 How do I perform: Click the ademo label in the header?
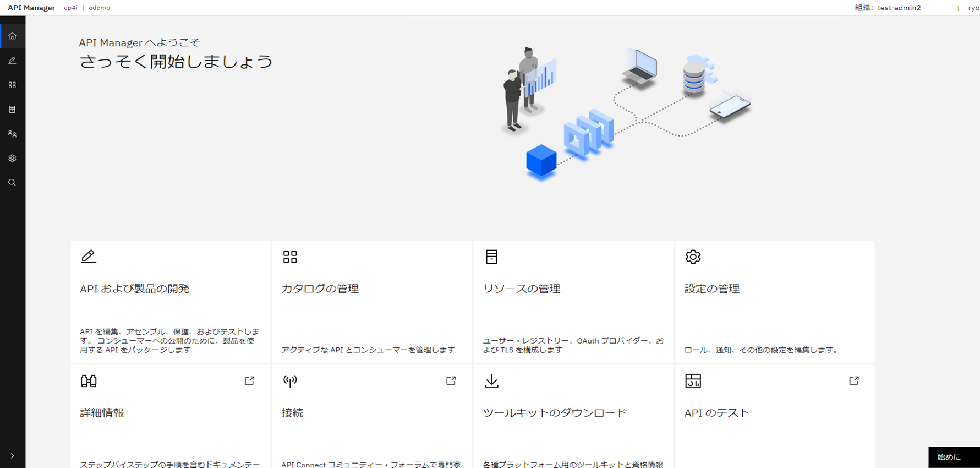(99, 8)
